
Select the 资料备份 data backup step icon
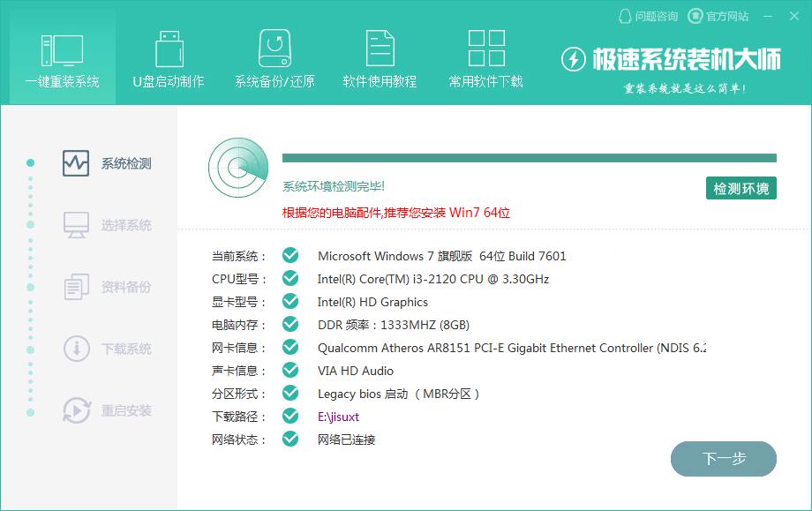(78, 287)
